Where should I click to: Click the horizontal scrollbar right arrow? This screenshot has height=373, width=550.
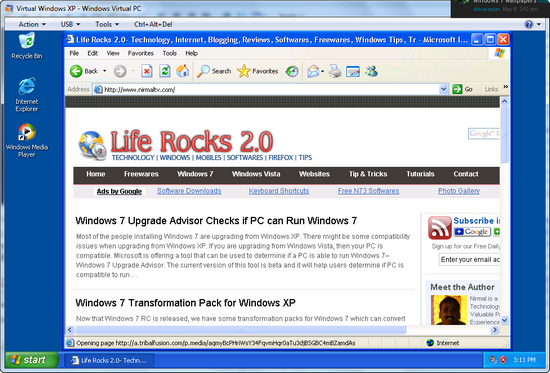(x=495, y=330)
